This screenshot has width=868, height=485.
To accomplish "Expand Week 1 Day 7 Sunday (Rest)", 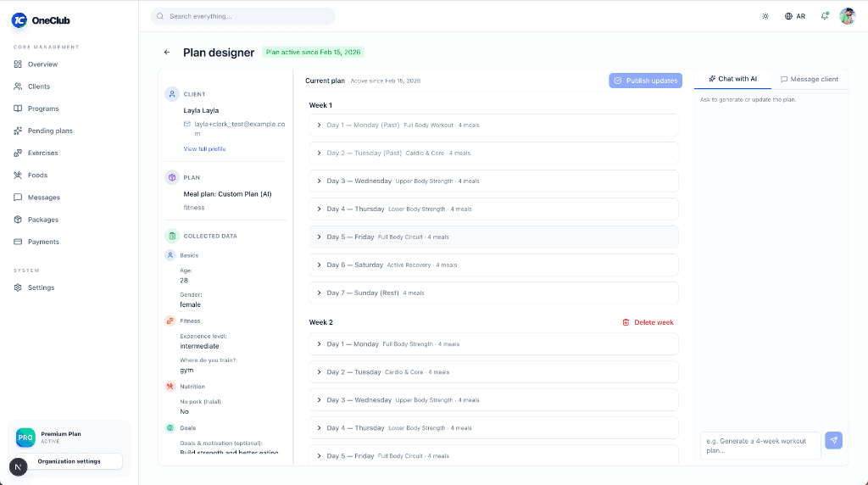I will click(493, 293).
